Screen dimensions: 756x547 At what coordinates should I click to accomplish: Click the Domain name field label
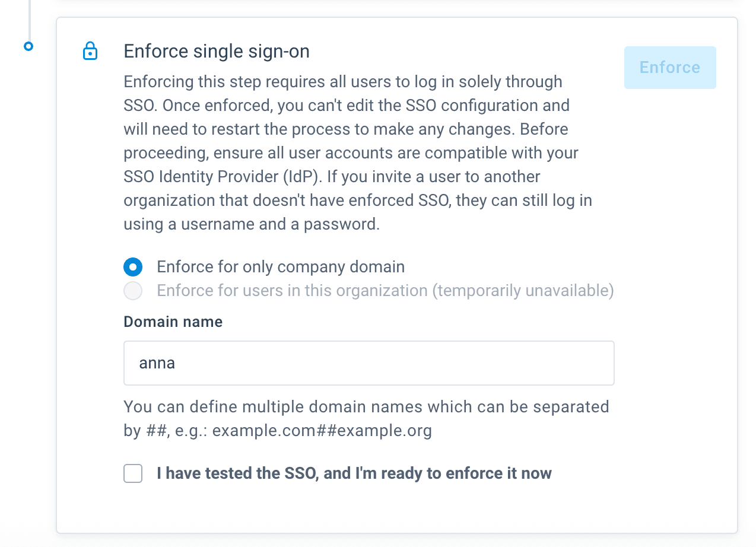click(x=173, y=322)
